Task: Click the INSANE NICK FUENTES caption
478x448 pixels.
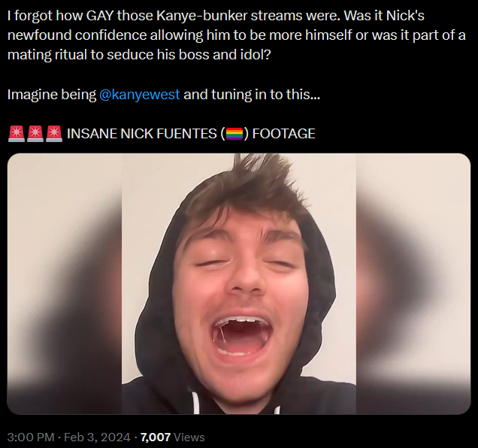Action: point(142,134)
